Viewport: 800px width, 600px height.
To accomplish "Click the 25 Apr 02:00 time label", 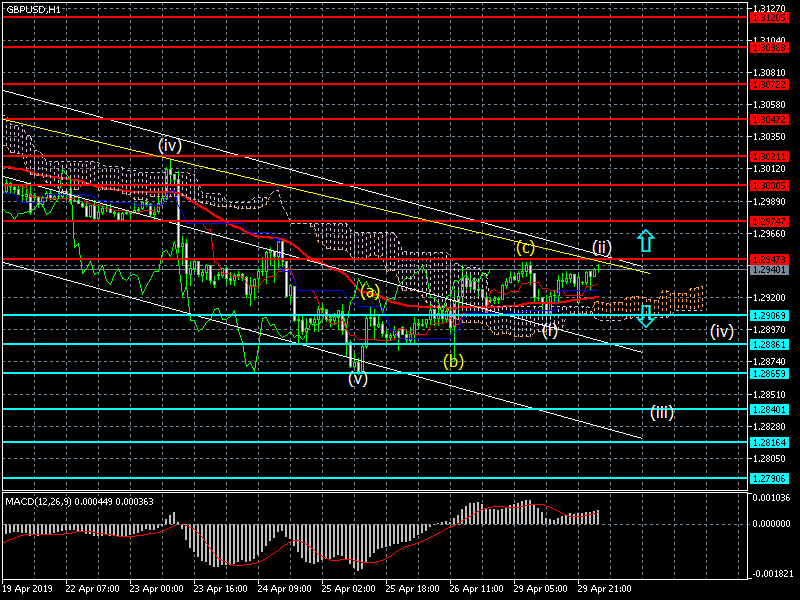I will click(348, 589).
